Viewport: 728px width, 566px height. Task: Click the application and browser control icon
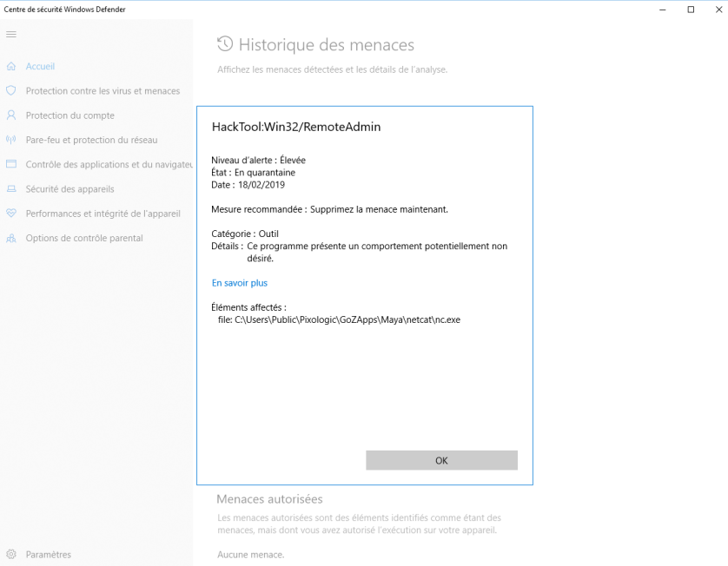point(11,164)
